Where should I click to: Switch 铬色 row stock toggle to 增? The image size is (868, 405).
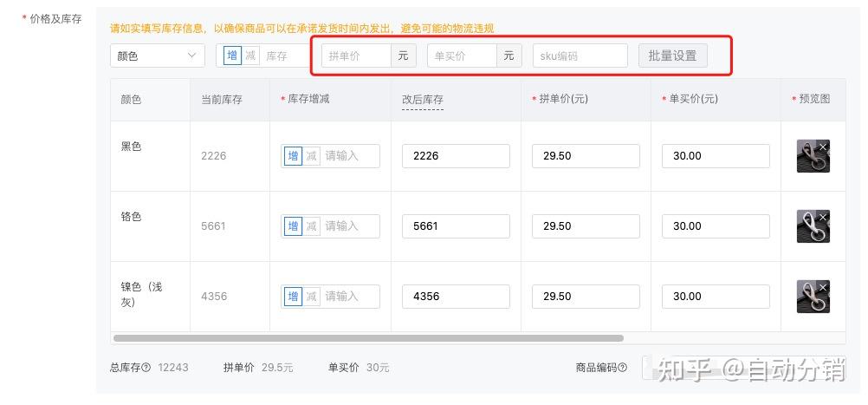[293, 226]
